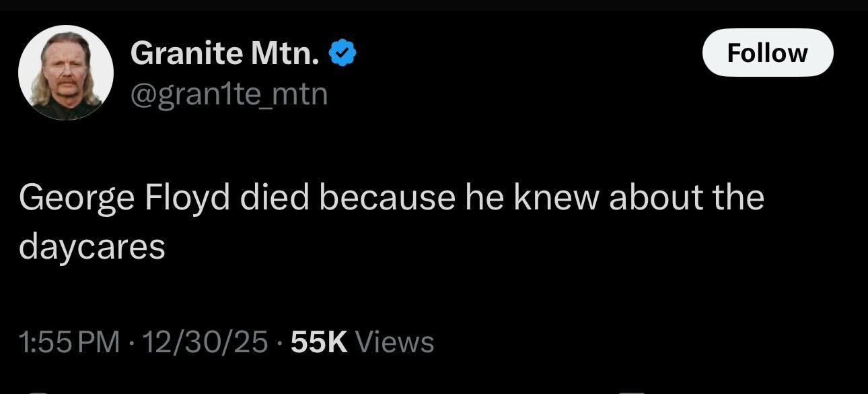Click the word "because" in the tweet text
868x394 pixels.
click(x=387, y=198)
